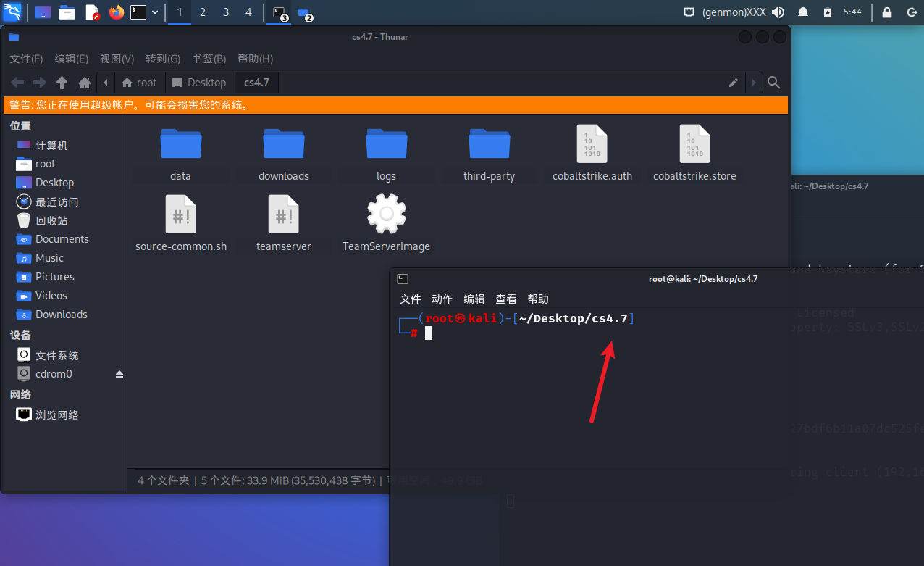Viewport: 924px width, 566px height.
Task: Switch to workspace 3
Action: (226, 12)
